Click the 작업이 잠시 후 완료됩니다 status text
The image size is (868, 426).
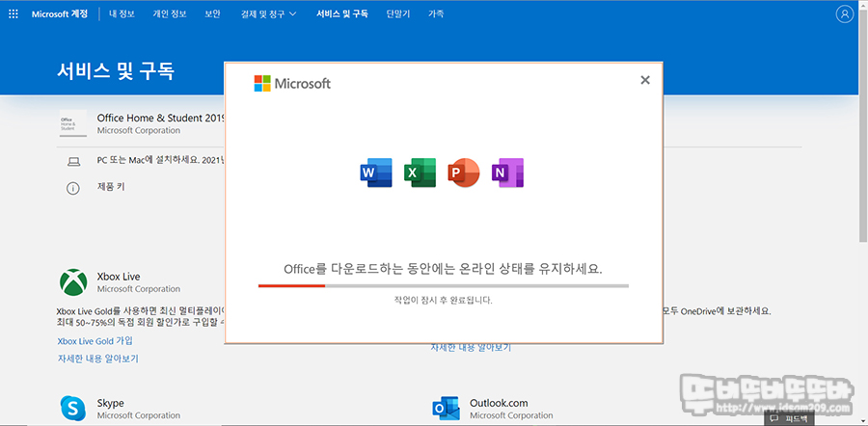point(444,301)
